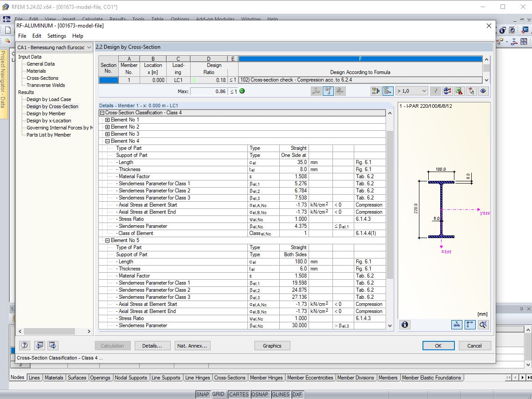The image size is (532, 399).
Task: Select Transverse Welds tree item
Action: coord(46,85)
